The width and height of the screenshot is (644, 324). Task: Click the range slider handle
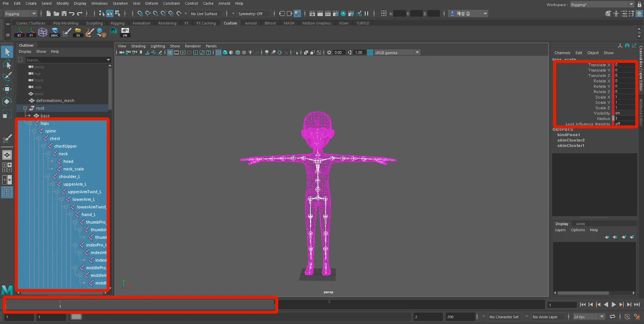[76, 317]
